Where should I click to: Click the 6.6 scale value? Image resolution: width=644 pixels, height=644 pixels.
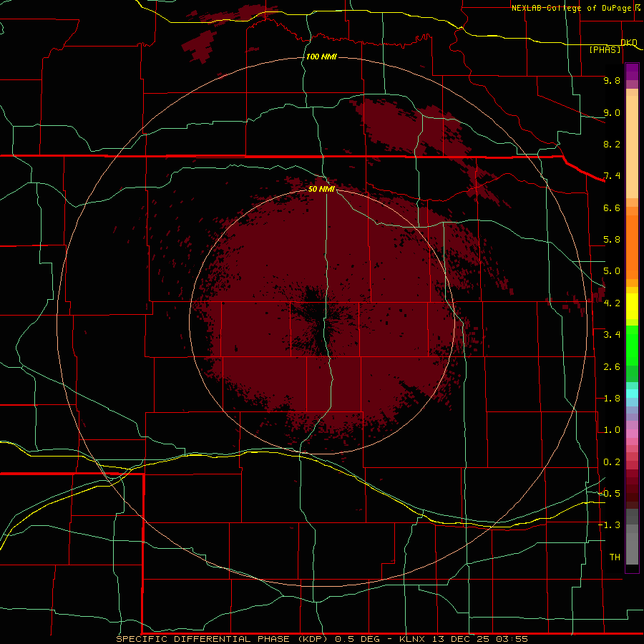612,208
